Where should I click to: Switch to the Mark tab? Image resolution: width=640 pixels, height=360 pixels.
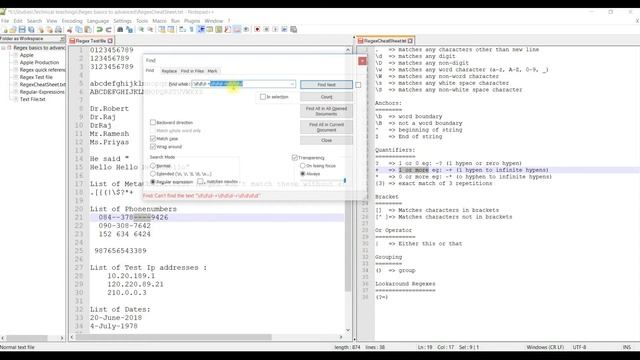click(x=212, y=71)
